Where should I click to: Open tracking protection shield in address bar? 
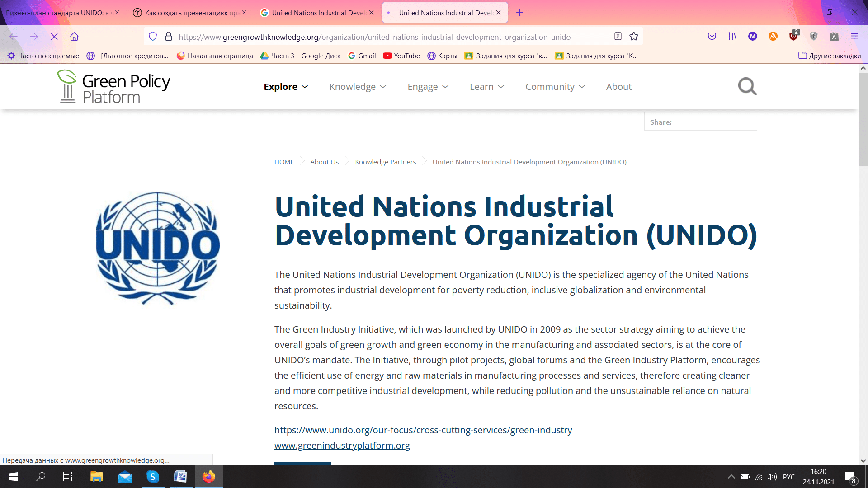coord(153,37)
